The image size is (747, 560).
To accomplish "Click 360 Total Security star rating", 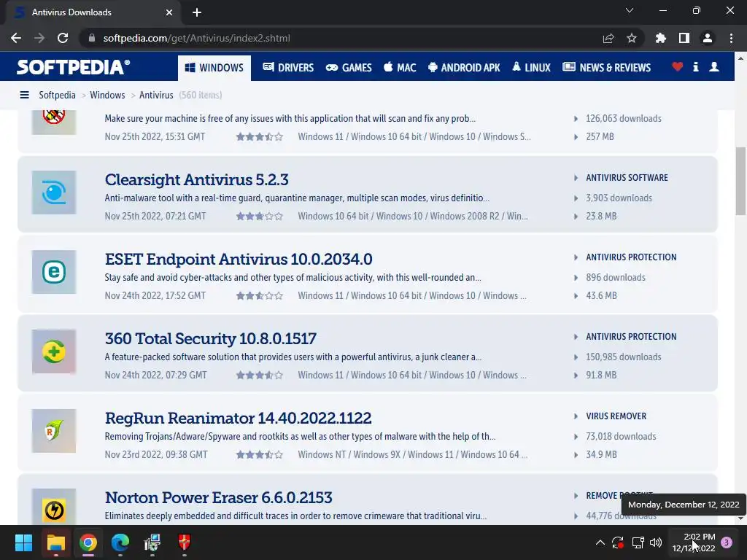I will tap(260, 376).
